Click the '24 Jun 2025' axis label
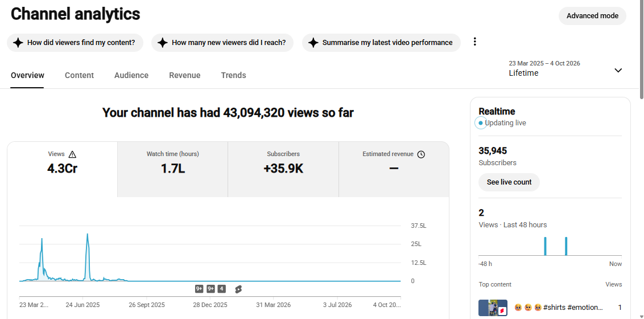Image resolution: width=644 pixels, height=319 pixels. pos(82,305)
